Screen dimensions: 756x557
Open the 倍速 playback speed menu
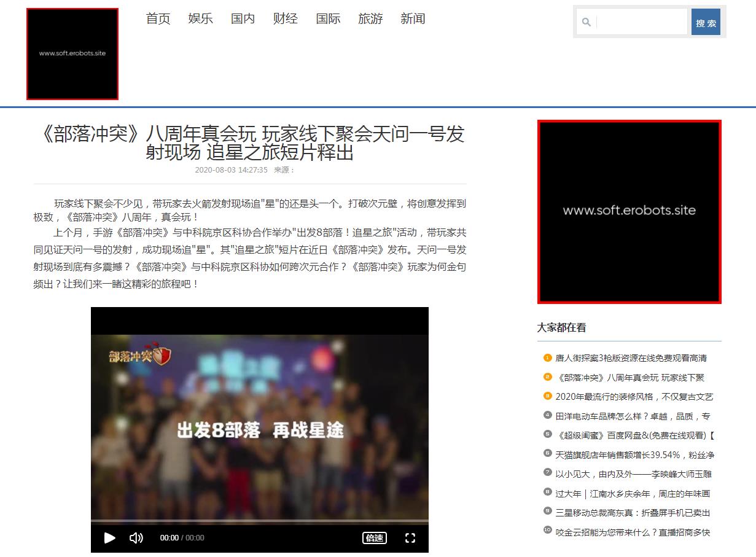pyautogui.click(x=375, y=538)
